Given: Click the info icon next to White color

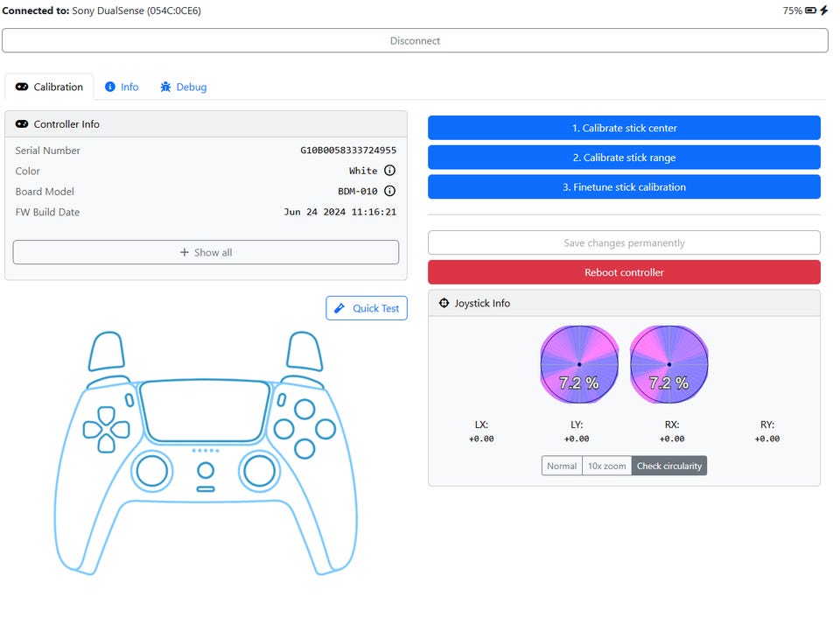Looking at the screenshot, I should [390, 171].
